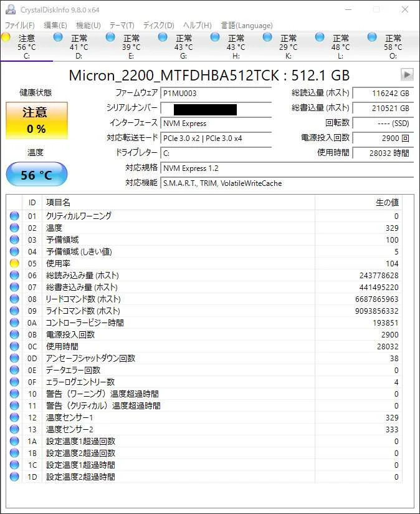420x514 pixels.
Task: Select the raw value 193851
Action: (x=386, y=323)
